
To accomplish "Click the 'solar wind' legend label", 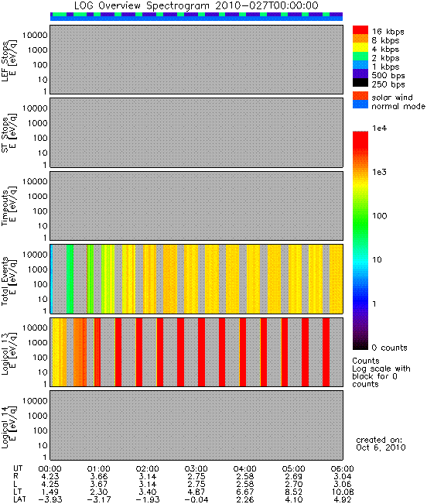I will [392, 98].
